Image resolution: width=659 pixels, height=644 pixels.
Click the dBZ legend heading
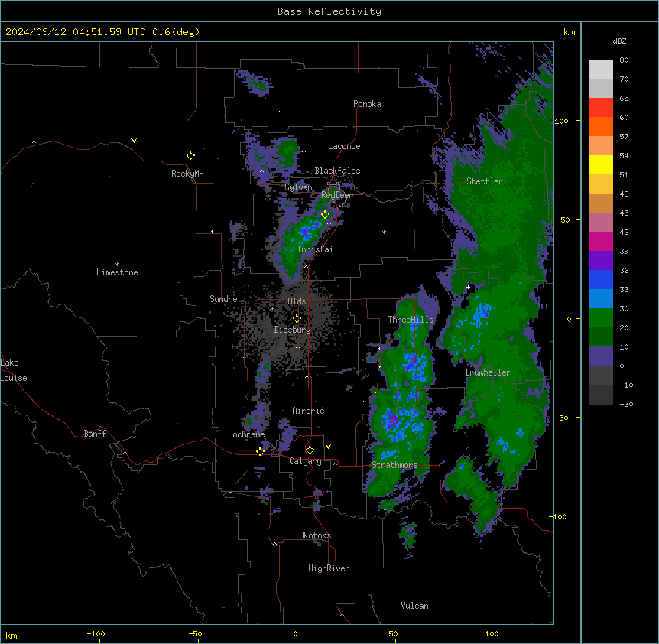(619, 41)
